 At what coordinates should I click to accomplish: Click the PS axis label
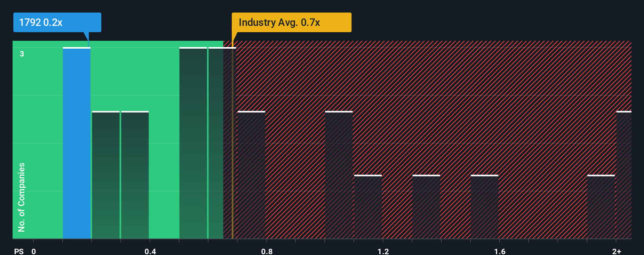19,251
